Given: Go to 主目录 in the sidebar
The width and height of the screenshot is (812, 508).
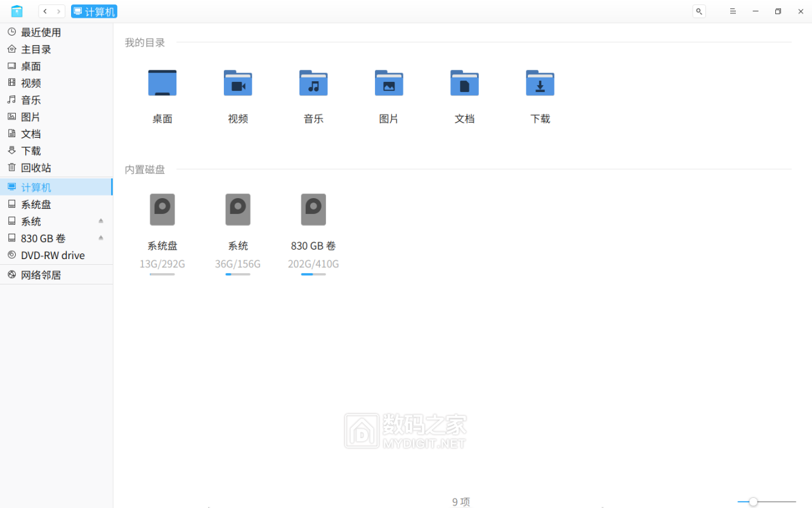Looking at the screenshot, I should (56, 49).
